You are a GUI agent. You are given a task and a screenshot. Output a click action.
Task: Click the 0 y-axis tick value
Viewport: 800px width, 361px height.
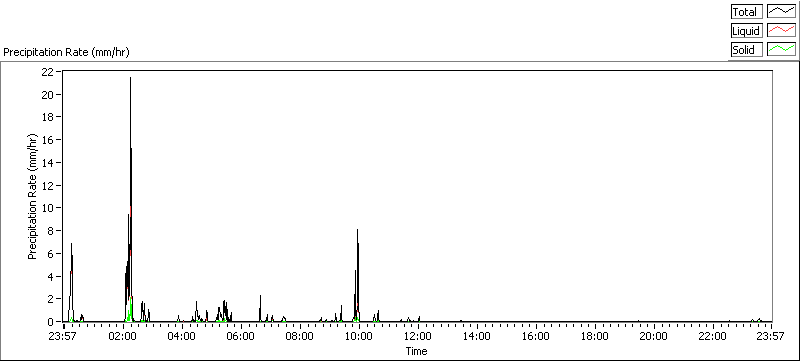[50, 322]
